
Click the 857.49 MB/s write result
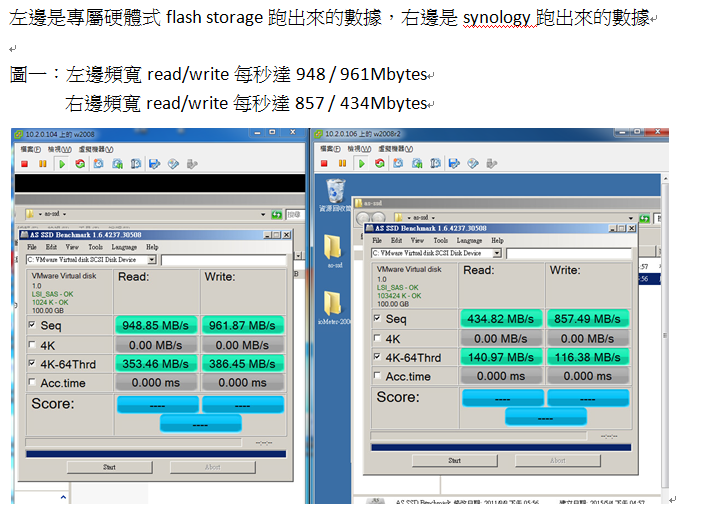coord(587,319)
